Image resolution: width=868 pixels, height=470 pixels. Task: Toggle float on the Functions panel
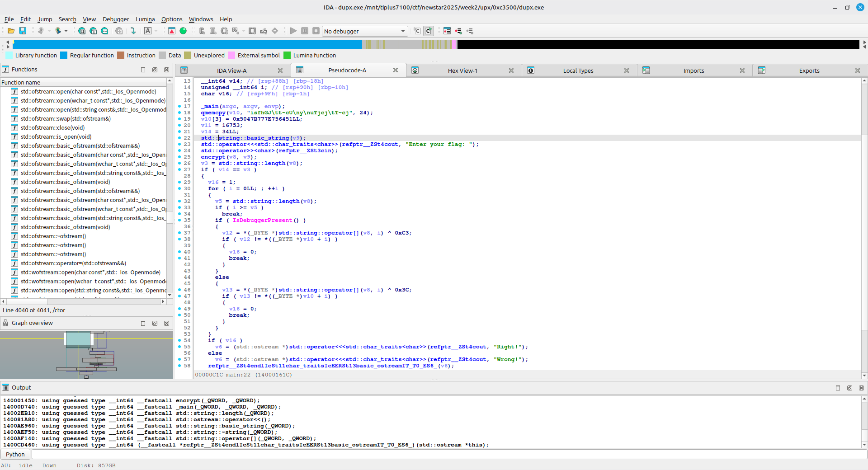point(155,70)
